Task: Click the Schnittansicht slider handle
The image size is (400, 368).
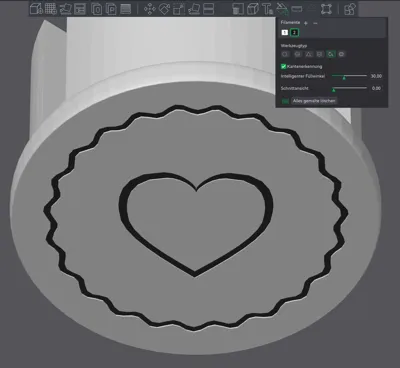Action: click(x=333, y=89)
